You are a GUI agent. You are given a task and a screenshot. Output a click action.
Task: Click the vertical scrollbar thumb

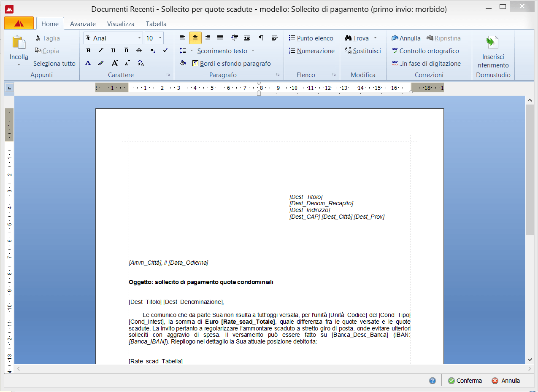click(530, 169)
